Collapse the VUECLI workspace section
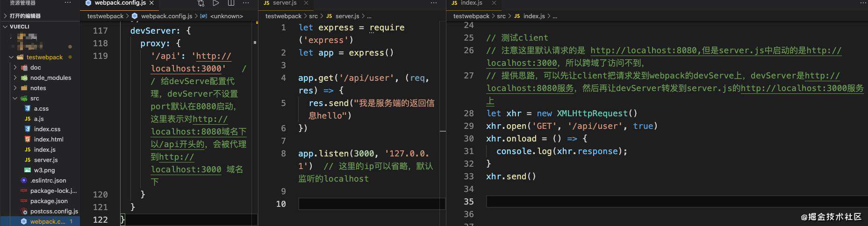The image size is (868, 226). (40, 27)
